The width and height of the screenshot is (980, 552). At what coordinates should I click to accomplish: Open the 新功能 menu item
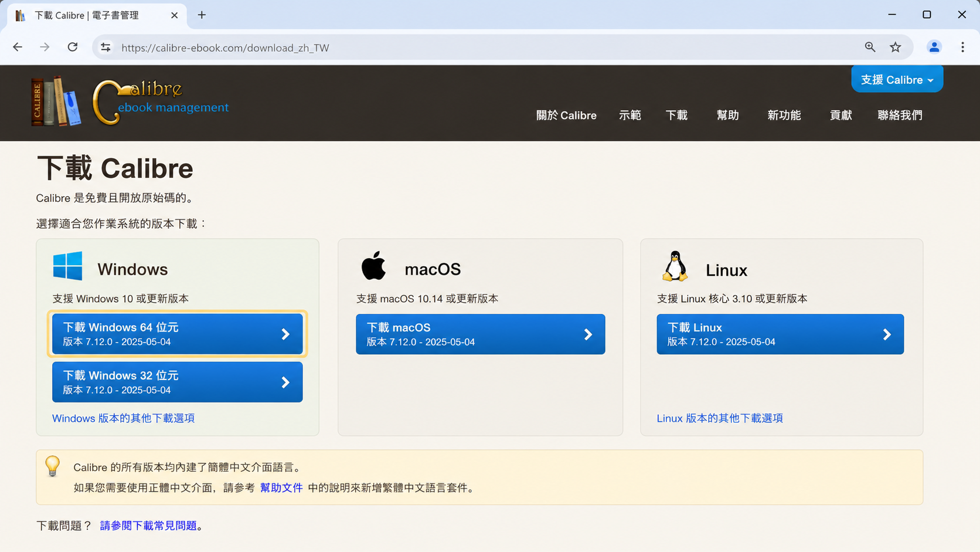[x=784, y=116]
